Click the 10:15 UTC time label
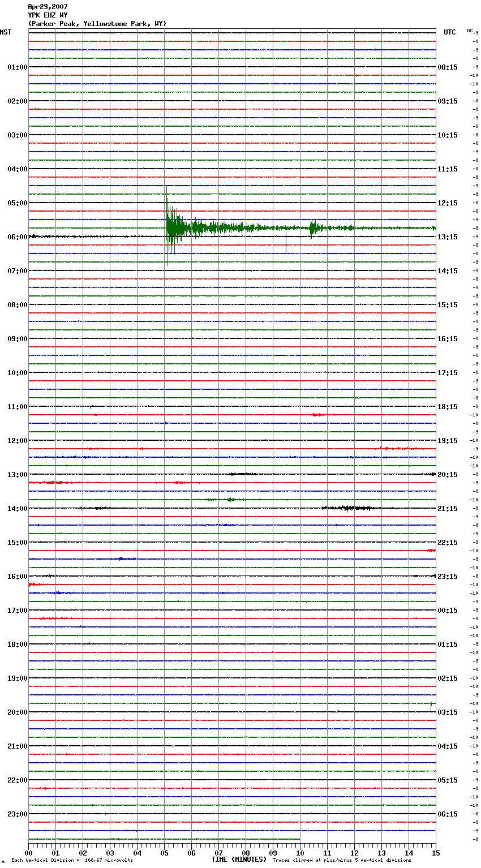Screen dimensions: 481x868 [x=448, y=135]
